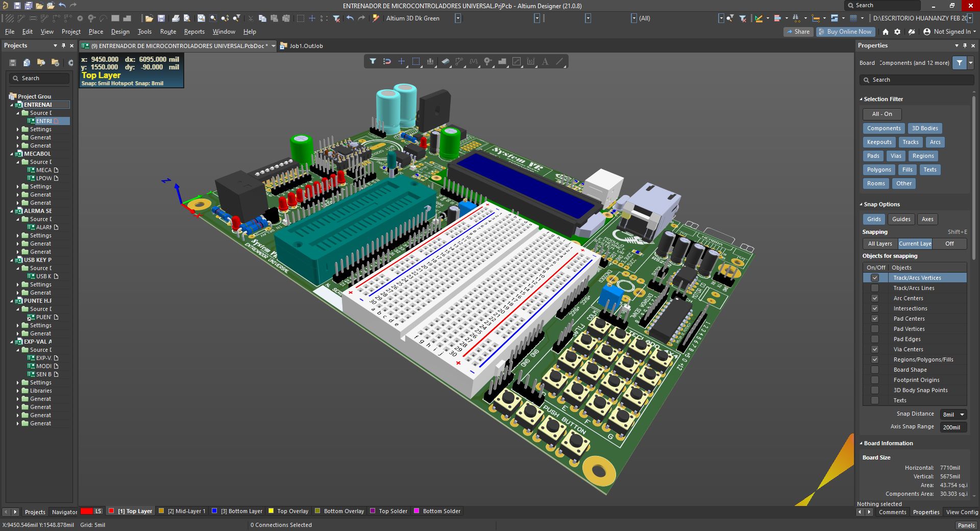The height and width of the screenshot is (531, 980).
Task: Click the blue Bottom Layer color swatch
Action: pos(215,511)
